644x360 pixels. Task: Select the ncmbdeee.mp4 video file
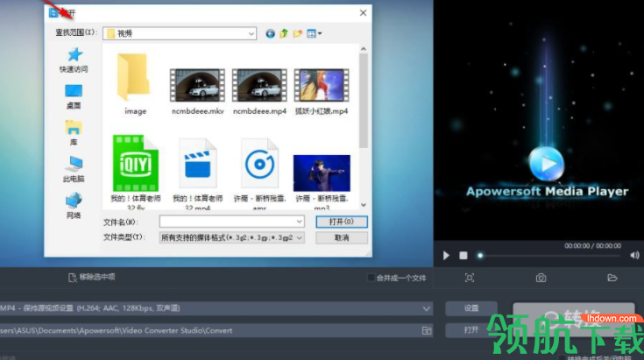click(x=259, y=92)
